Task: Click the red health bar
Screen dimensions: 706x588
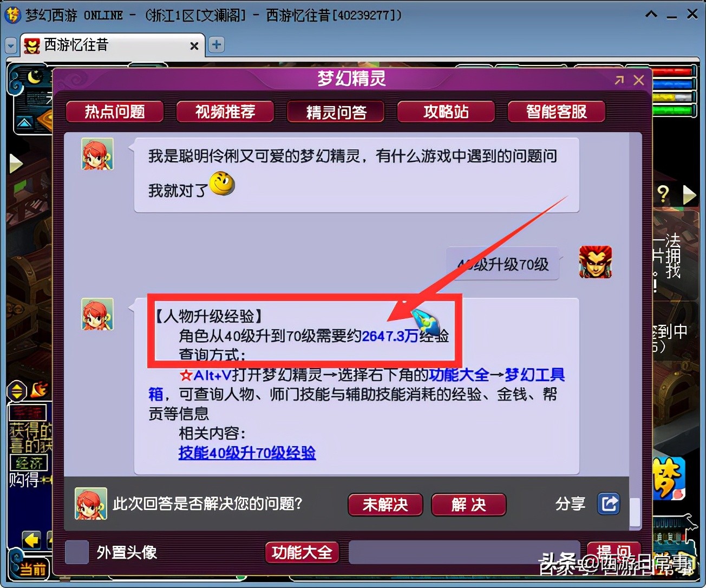Action: 674,71
